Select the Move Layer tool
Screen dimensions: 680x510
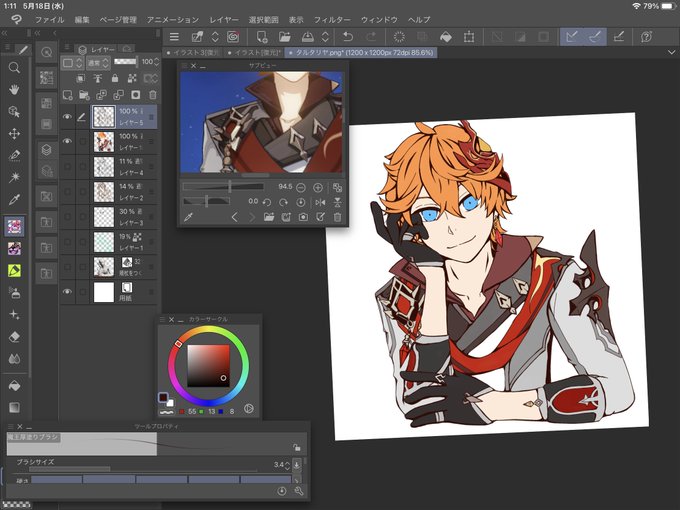click(14, 134)
